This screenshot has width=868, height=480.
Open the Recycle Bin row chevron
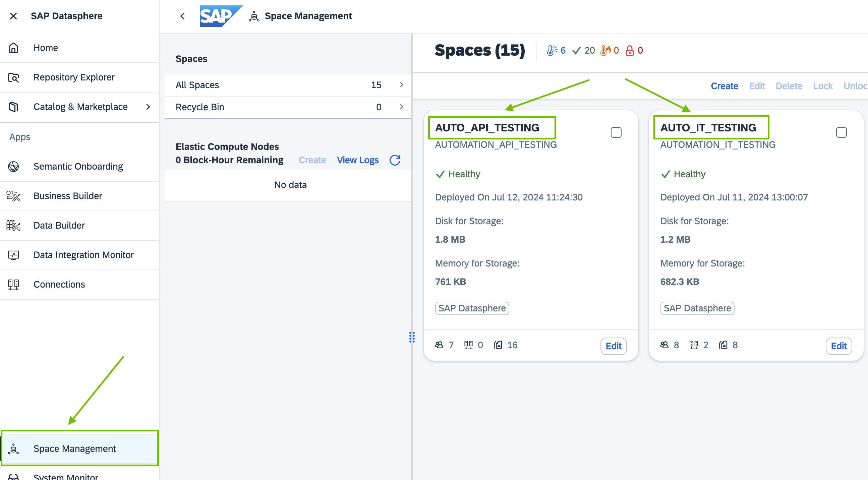tap(401, 107)
